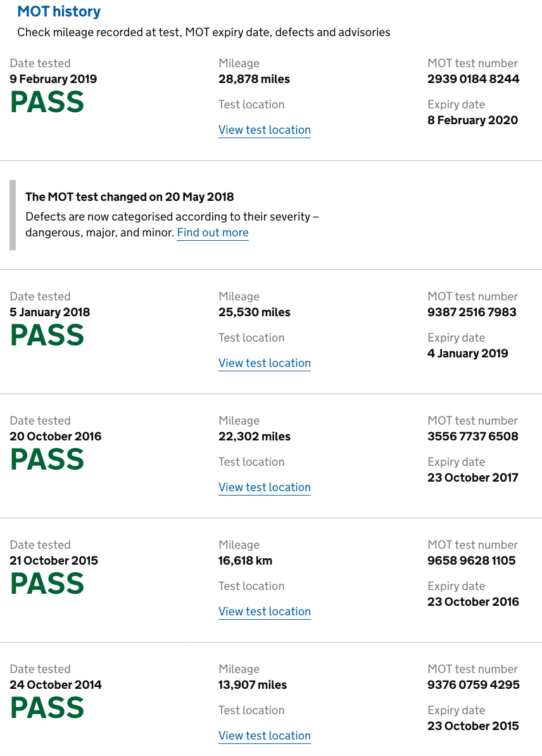542x756 pixels.
Task: Open the MOT history heading link
Action: click(59, 11)
